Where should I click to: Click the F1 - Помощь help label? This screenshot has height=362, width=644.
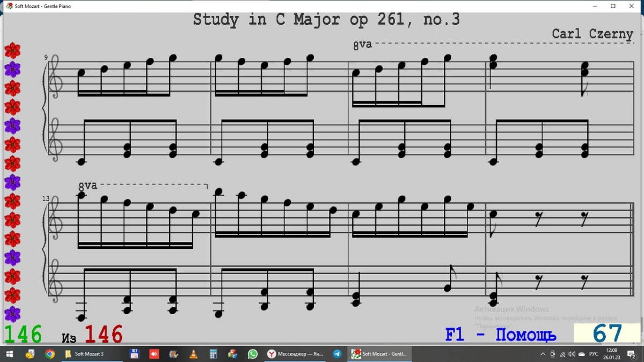point(501,335)
